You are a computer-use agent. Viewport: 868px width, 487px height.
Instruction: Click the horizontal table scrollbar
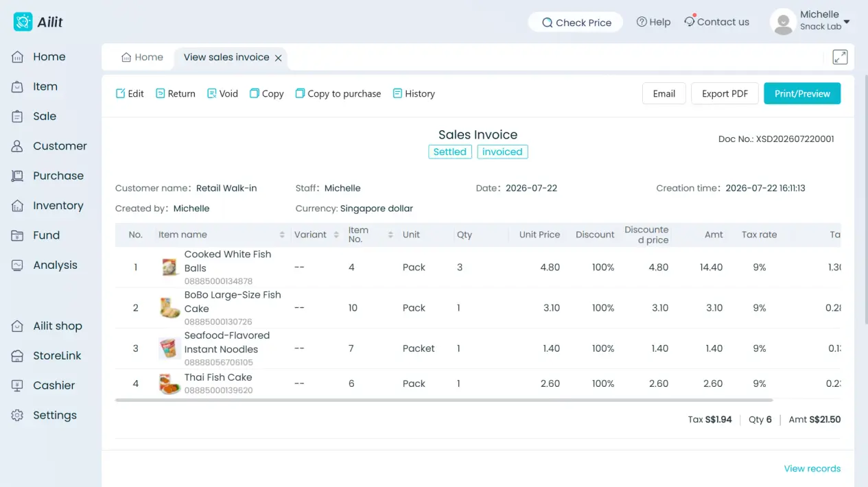[x=444, y=399]
